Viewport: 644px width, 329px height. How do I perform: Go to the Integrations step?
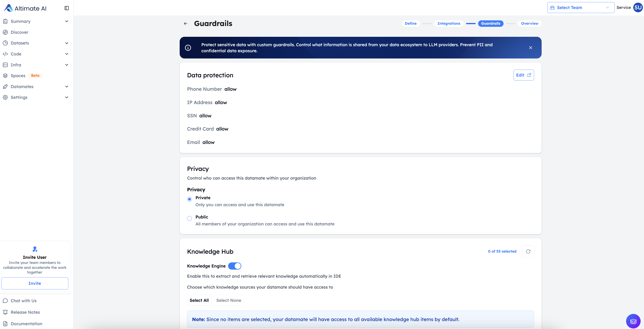449,24
